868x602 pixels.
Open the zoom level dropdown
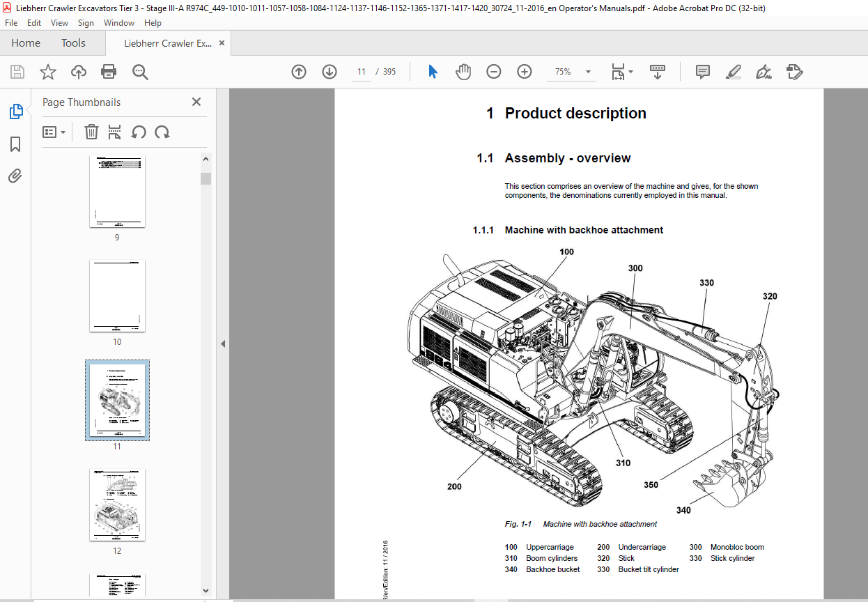click(x=589, y=72)
